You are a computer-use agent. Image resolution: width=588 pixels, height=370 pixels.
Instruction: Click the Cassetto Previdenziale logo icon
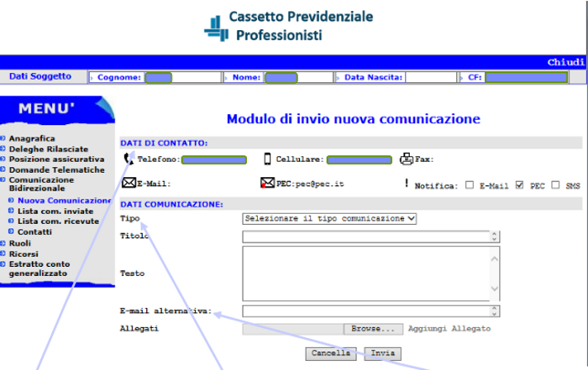(217, 28)
